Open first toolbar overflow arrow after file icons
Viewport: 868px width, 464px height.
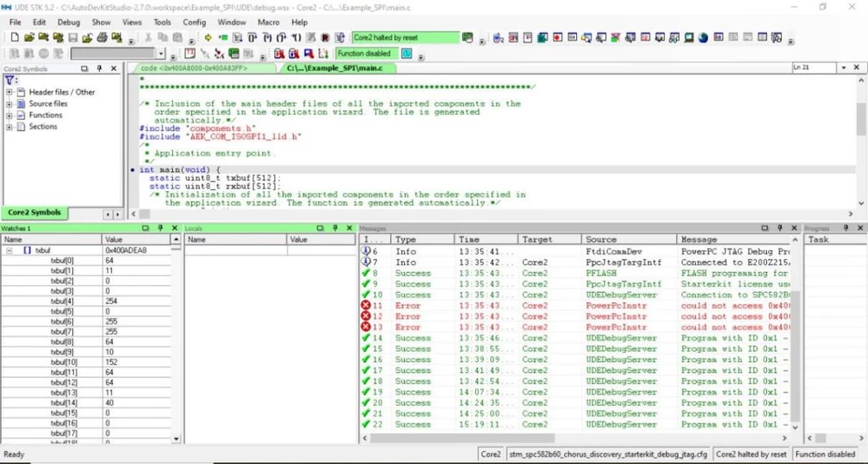tap(131, 41)
